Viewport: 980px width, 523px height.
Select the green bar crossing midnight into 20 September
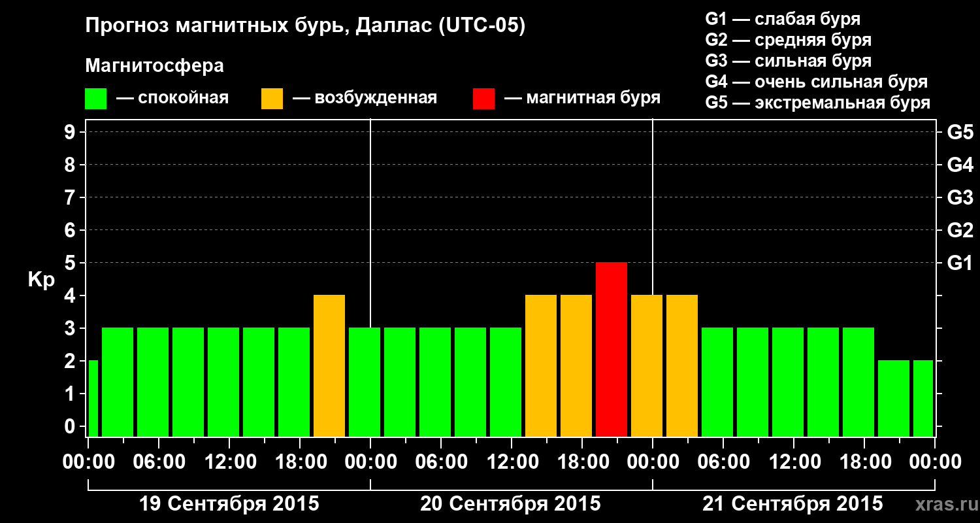tap(365, 382)
